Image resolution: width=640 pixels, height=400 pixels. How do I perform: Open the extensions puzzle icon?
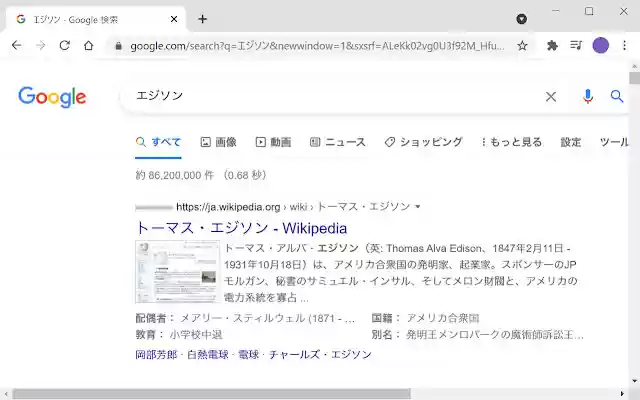tap(552, 45)
